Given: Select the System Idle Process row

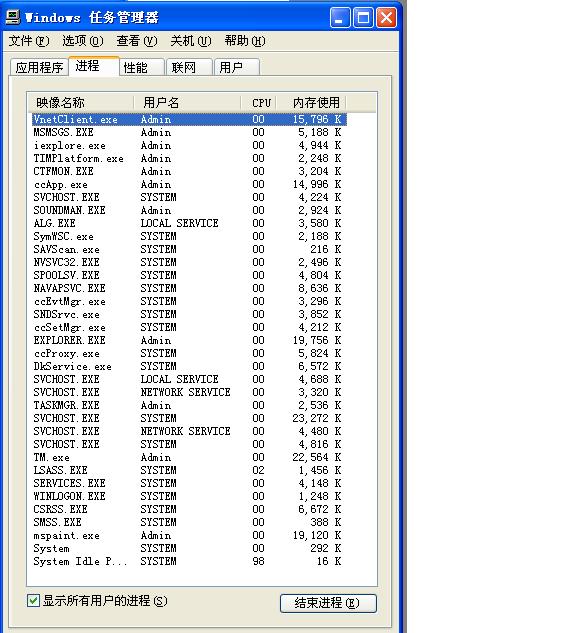Looking at the screenshot, I should pos(189,561).
